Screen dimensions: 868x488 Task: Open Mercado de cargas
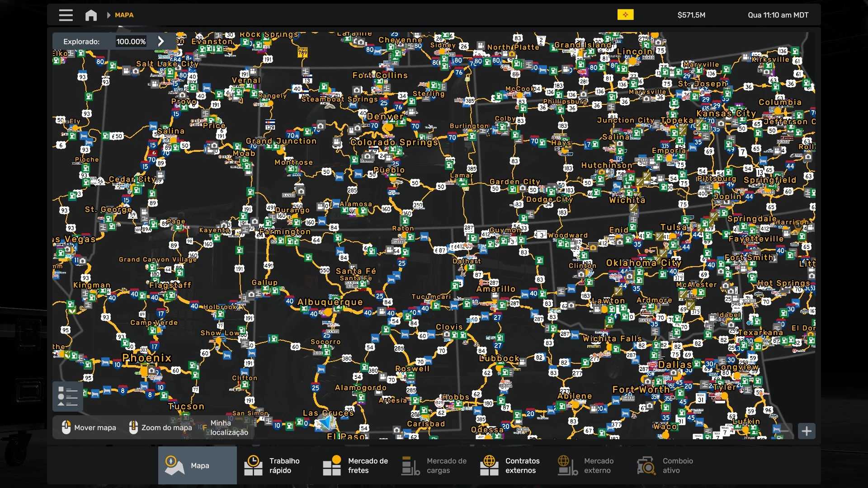tap(434, 465)
